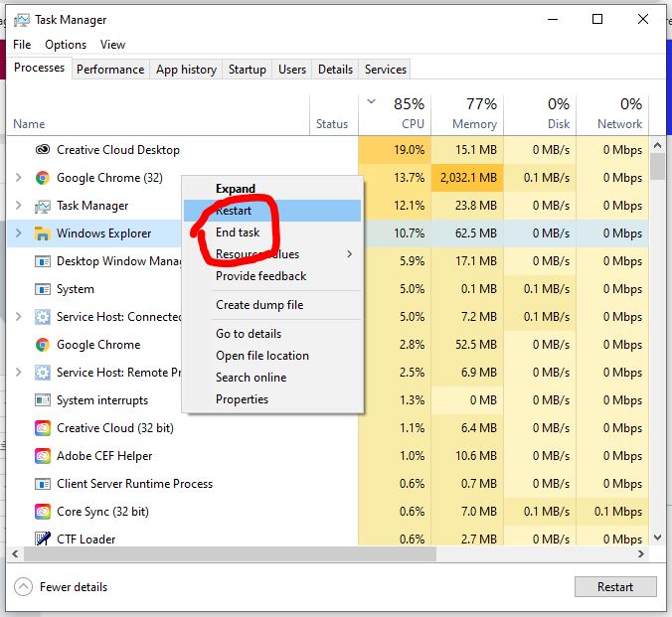
Task: Choose End task in the context menu
Action: point(272,232)
